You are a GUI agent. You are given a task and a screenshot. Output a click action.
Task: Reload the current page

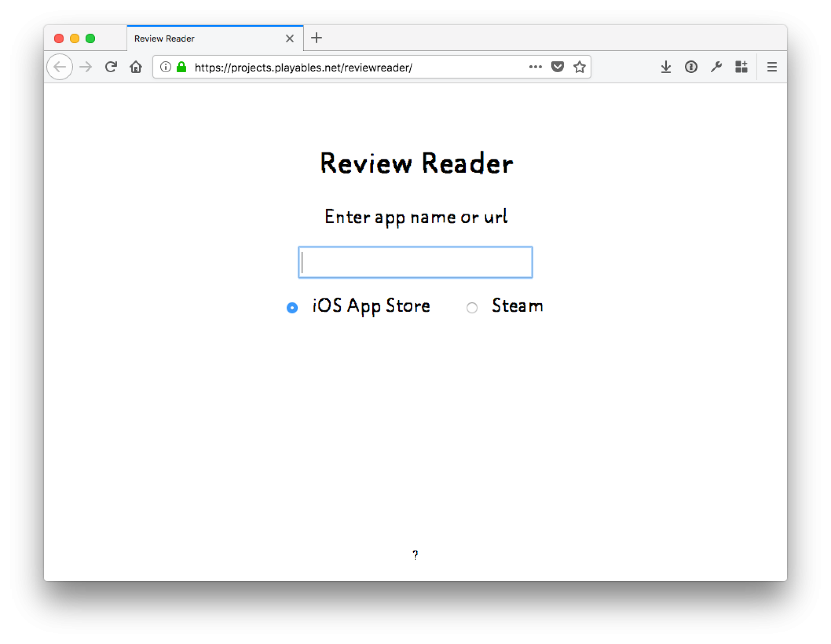111,67
